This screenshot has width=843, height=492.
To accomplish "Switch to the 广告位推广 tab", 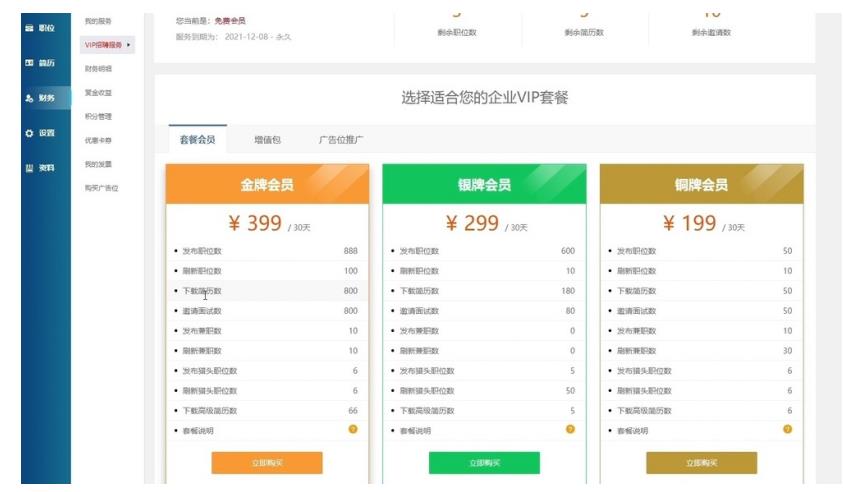I will tap(340, 139).
